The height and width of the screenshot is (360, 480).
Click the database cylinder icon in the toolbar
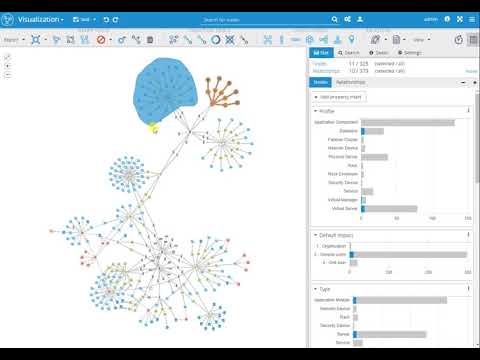pos(150,40)
